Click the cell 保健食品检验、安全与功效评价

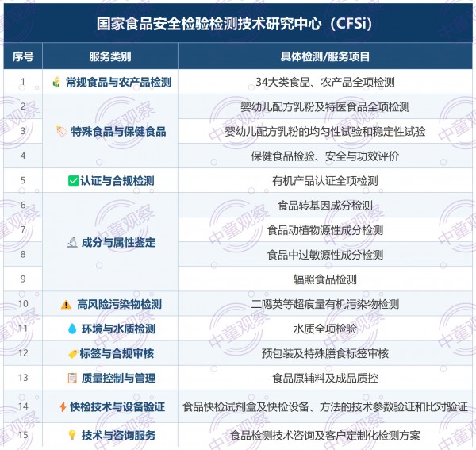tap(325, 156)
